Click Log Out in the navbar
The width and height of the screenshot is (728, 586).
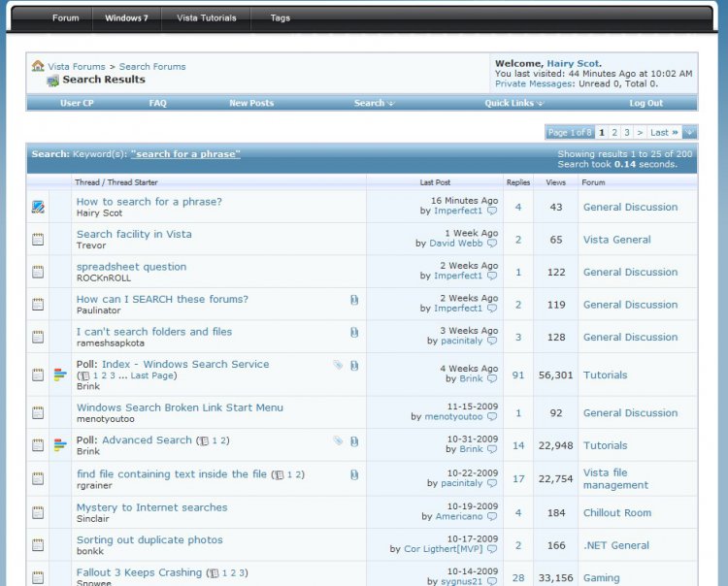point(645,103)
